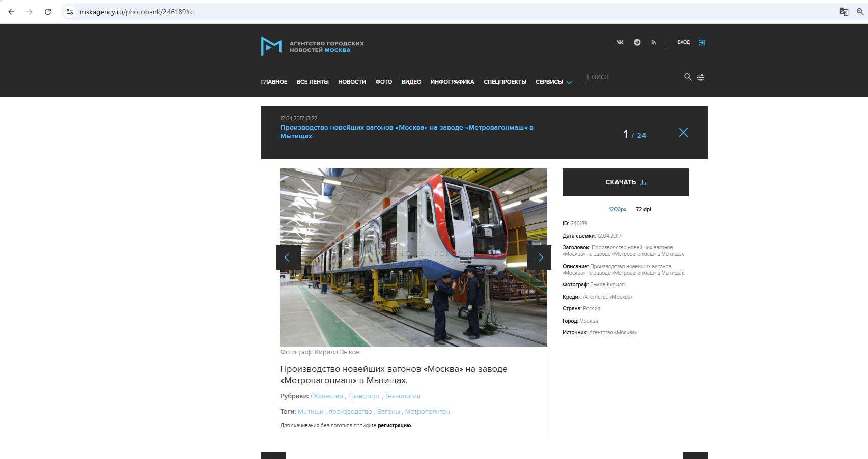
Task: Click the login arrow icon beside ВХОД
Action: (x=702, y=42)
